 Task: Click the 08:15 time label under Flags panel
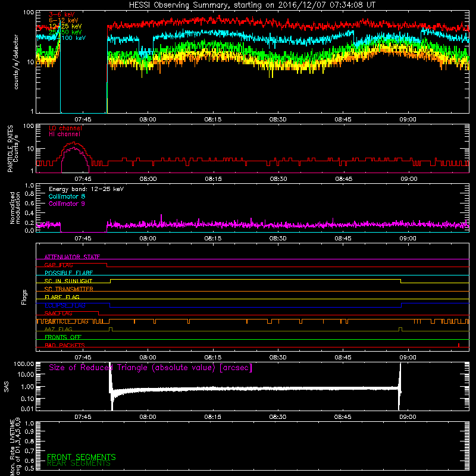(213, 358)
